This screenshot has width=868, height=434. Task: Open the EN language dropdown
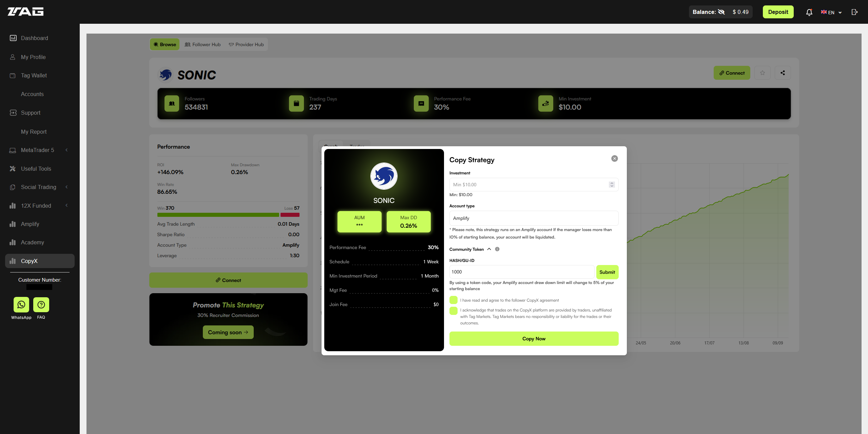click(831, 12)
